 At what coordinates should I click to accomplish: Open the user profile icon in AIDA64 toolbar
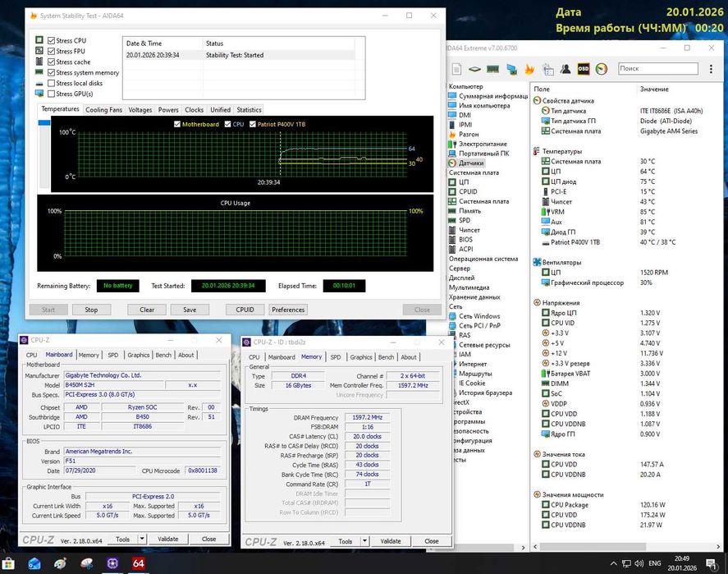565,69
